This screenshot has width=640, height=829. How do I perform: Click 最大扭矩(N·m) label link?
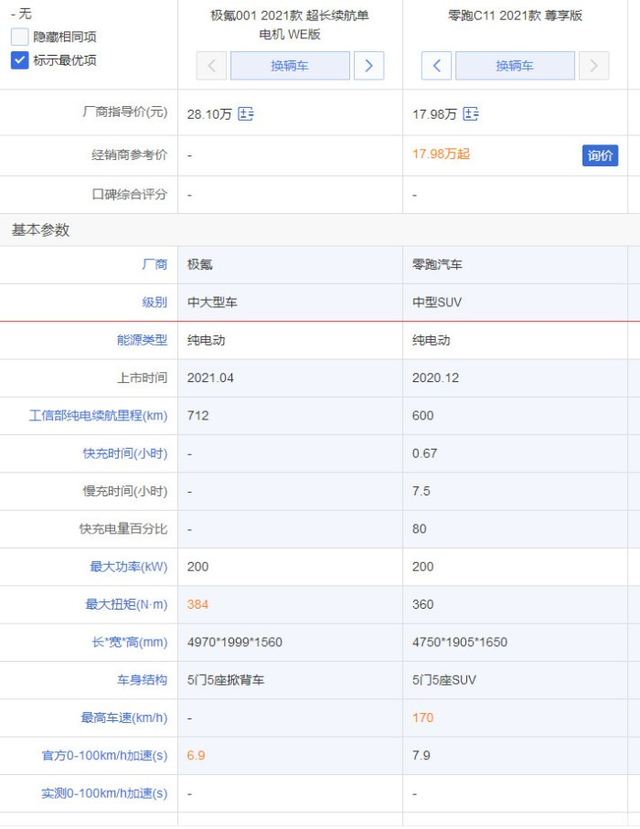(127, 604)
